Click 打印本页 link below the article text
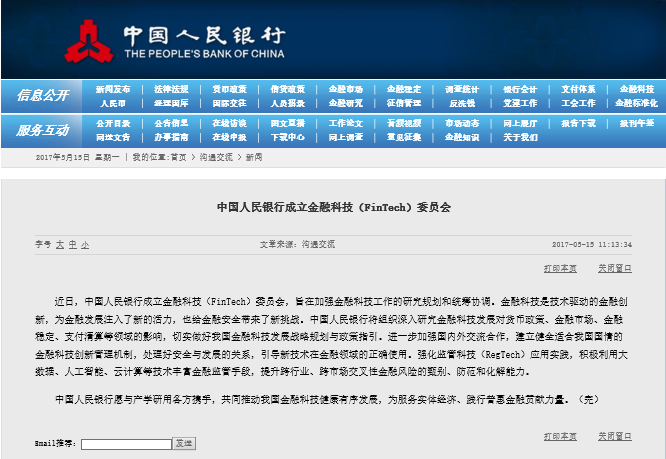666x459 pixels. point(560,436)
